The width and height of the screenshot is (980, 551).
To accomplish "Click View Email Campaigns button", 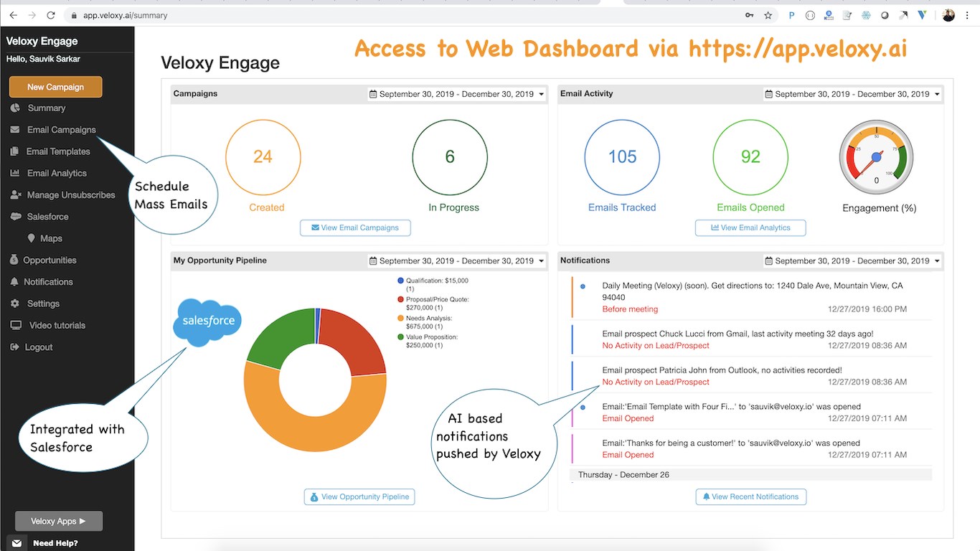I will pos(355,227).
